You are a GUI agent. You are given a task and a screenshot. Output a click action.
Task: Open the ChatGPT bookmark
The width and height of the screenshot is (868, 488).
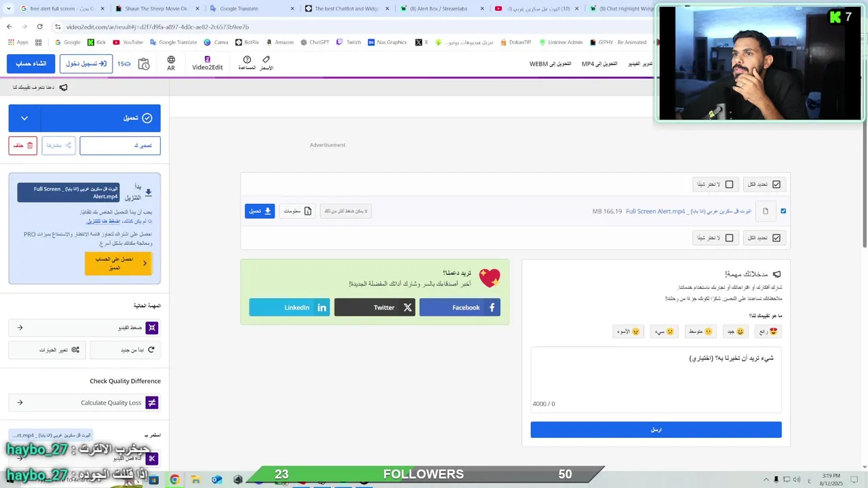[315, 42]
